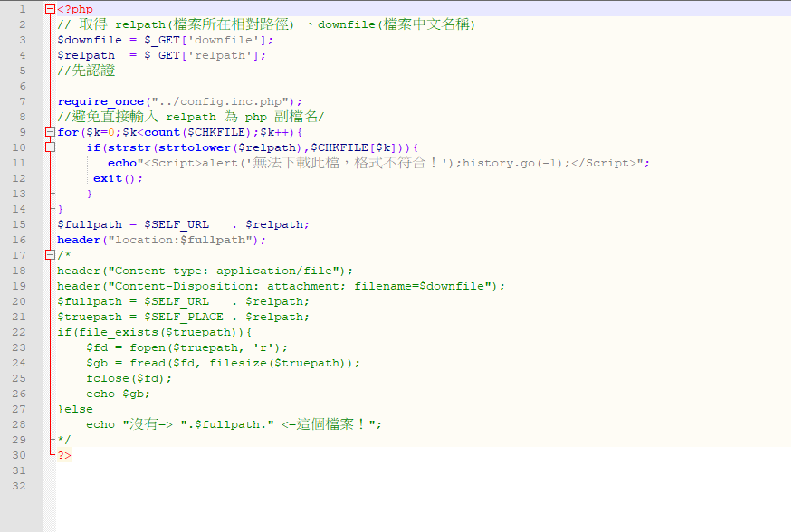Click line number 30 in the gutter
This screenshot has width=793, height=532.
19,454
